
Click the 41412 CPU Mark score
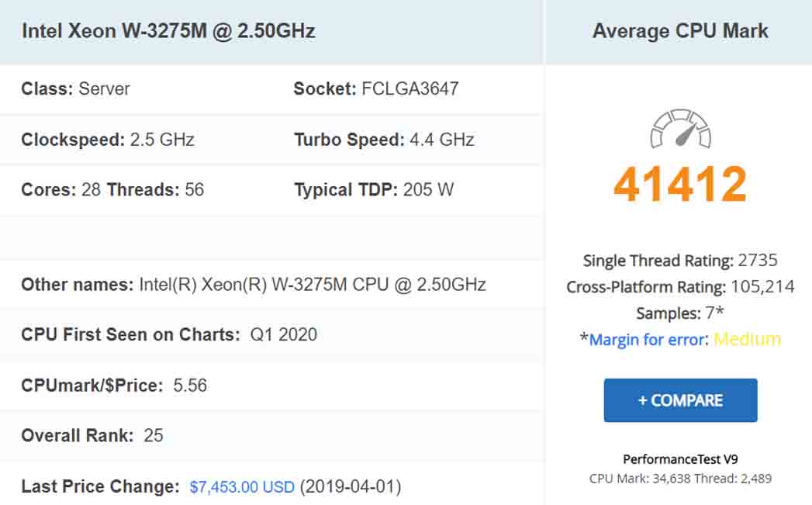(x=680, y=185)
